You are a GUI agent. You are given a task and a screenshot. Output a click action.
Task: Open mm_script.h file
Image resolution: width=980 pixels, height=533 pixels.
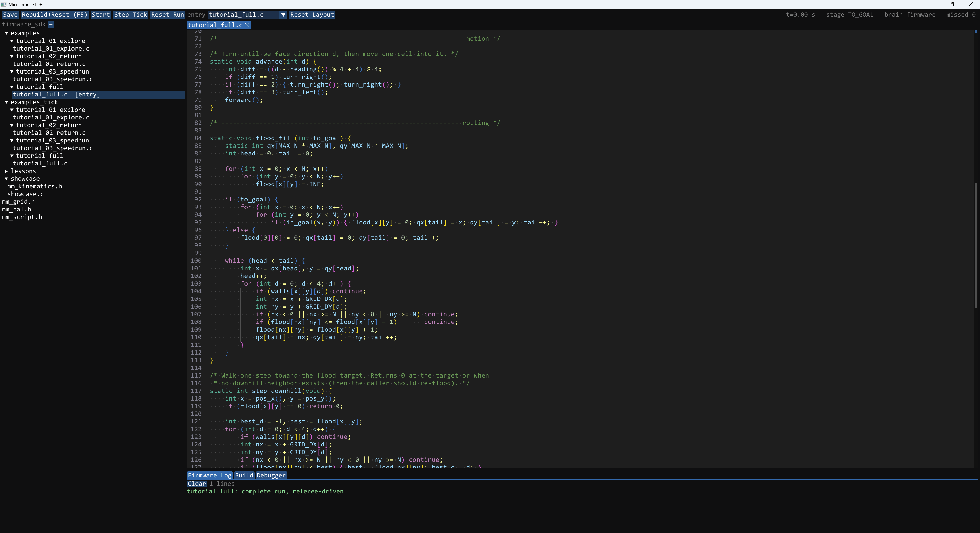[x=22, y=217]
